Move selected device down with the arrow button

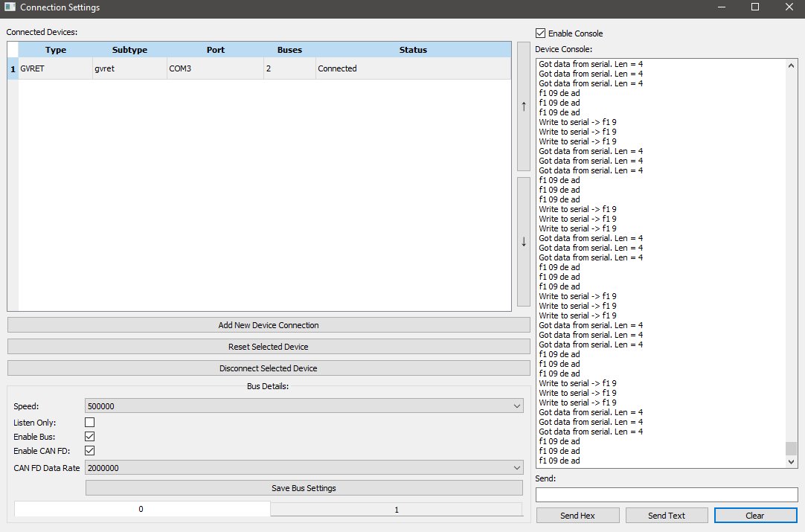[524, 242]
